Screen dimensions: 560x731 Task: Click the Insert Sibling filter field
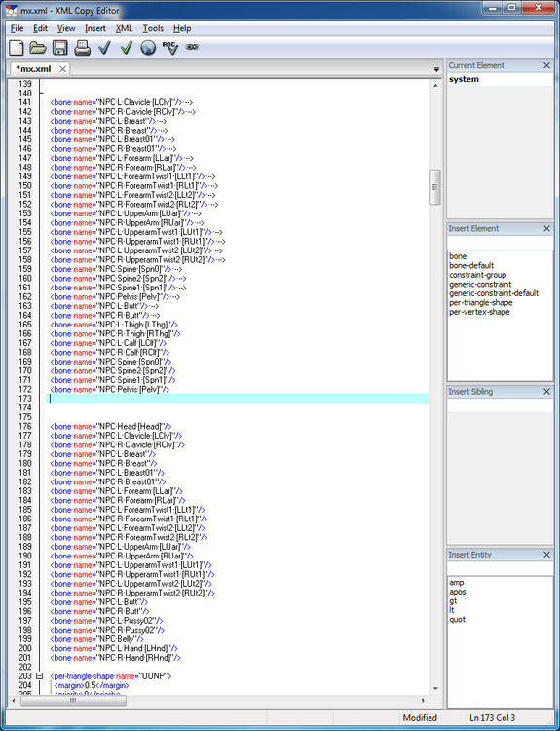pos(500,405)
